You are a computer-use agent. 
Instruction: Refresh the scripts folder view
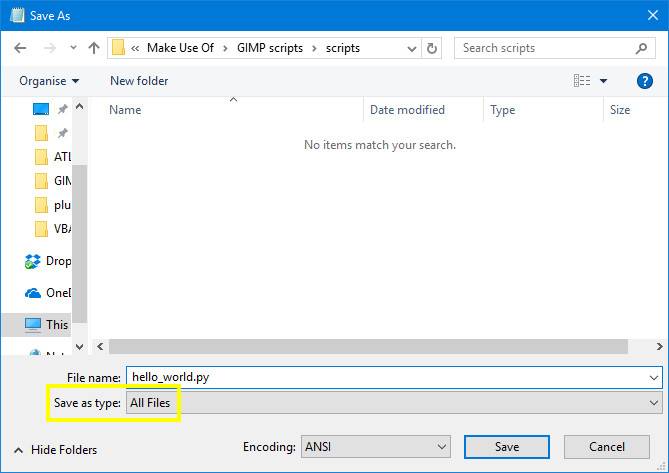coord(431,48)
